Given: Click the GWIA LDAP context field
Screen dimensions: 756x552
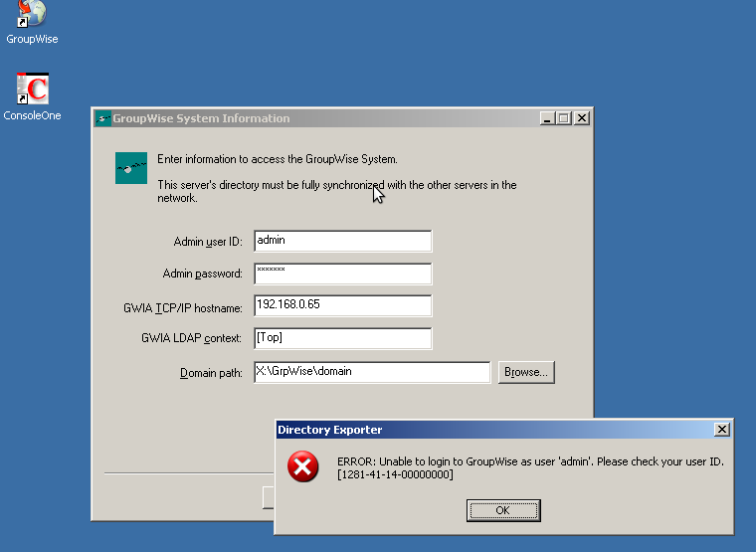Looking at the screenshot, I should point(343,338).
